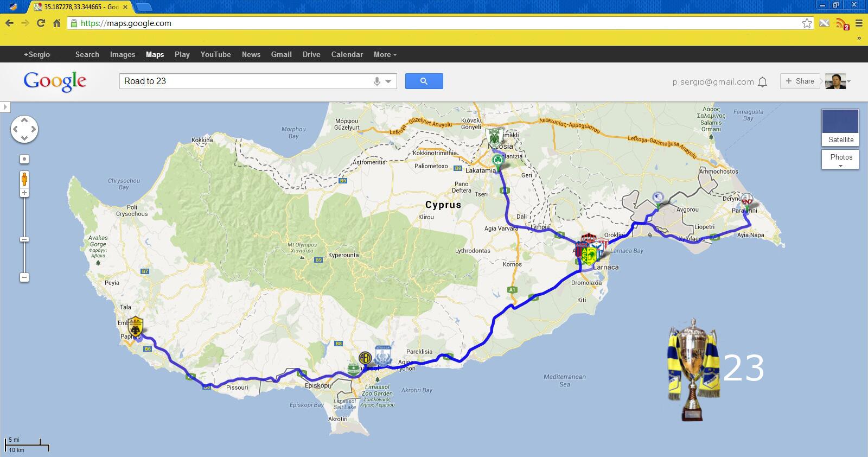868x457 pixels.
Task: Click the Cyprus country label
Action: pyautogui.click(x=443, y=205)
